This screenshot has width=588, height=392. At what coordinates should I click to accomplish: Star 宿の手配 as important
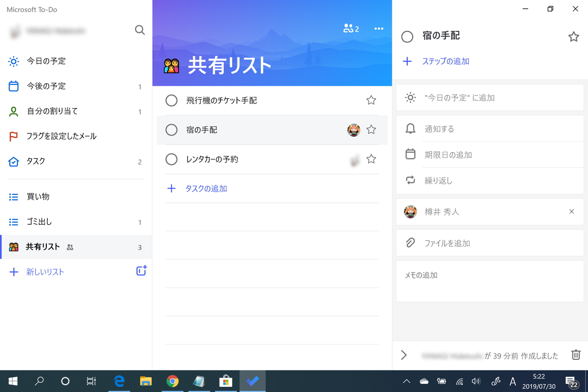pos(371,130)
